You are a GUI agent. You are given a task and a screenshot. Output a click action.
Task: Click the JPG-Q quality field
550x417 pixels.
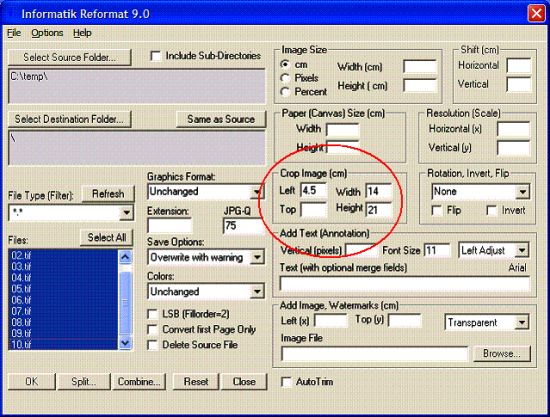[x=244, y=226]
